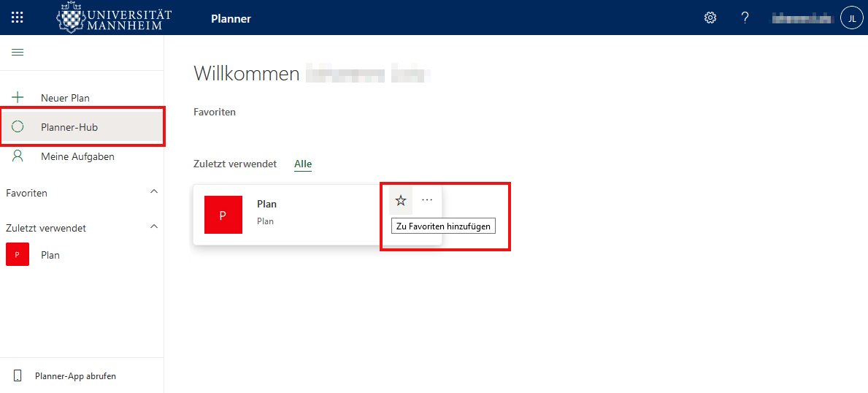Collapse the sidebar with hamburger icon
The image size is (868, 393).
click(x=18, y=53)
